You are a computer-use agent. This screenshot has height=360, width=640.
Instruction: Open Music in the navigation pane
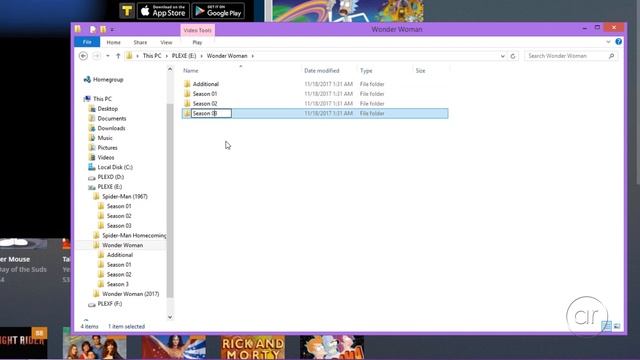[105, 138]
